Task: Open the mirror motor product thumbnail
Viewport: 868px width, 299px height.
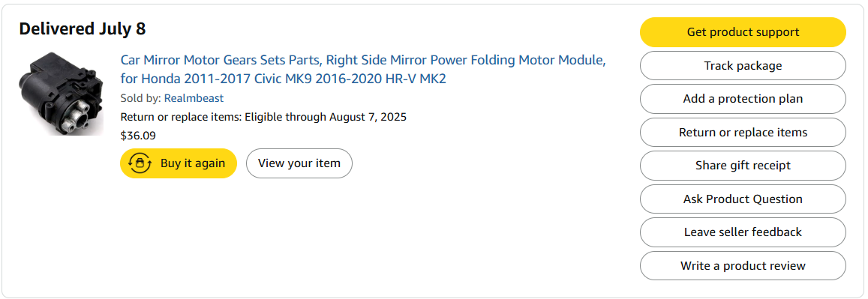Action: coord(61,94)
